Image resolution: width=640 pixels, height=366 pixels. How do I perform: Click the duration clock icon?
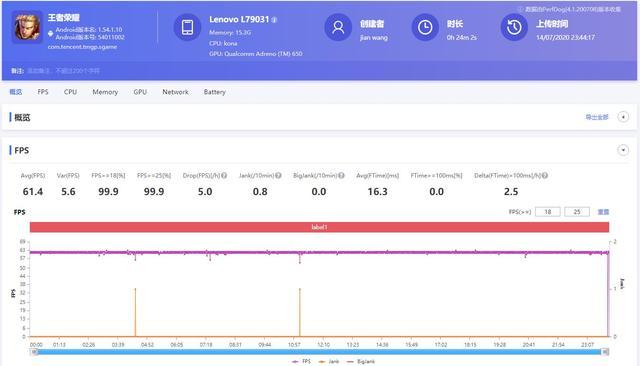click(425, 27)
